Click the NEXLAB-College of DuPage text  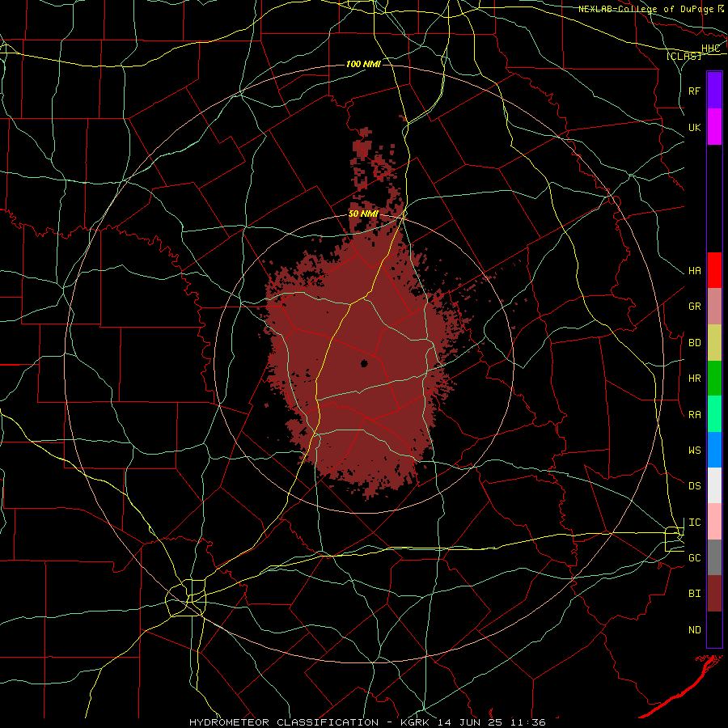click(646, 9)
